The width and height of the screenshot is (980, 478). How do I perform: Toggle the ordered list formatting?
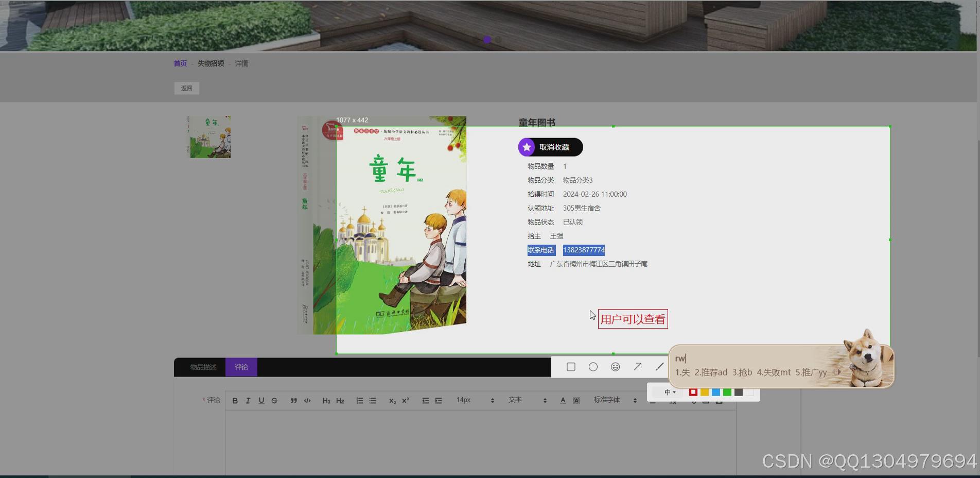coord(360,400)
